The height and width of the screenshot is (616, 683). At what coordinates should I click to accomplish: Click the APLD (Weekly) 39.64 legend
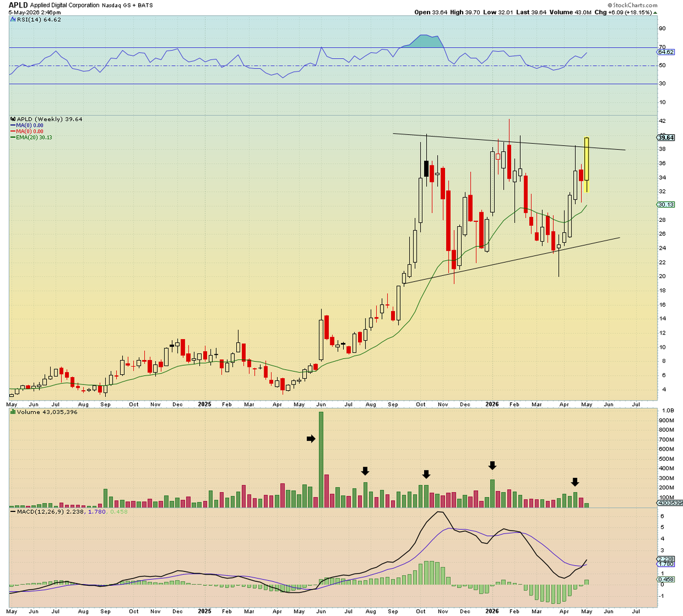point(47,119)
